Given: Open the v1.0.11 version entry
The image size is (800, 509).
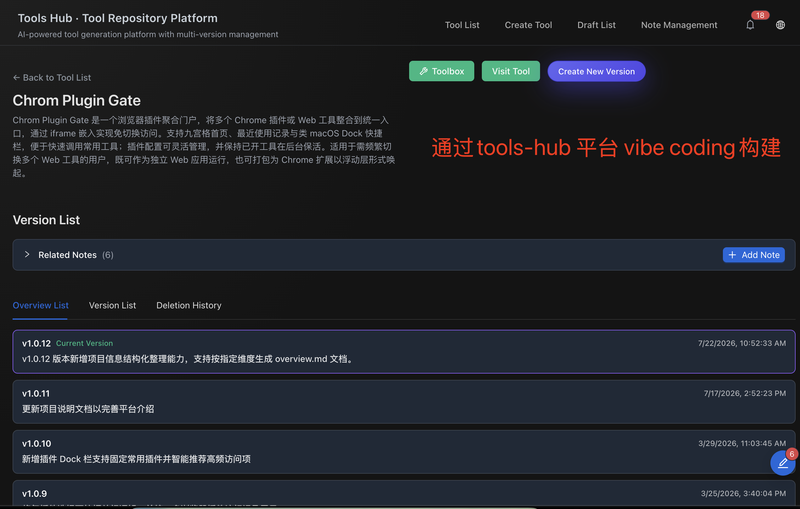Looking at the screenshot, I should click(x=404, y=402).
